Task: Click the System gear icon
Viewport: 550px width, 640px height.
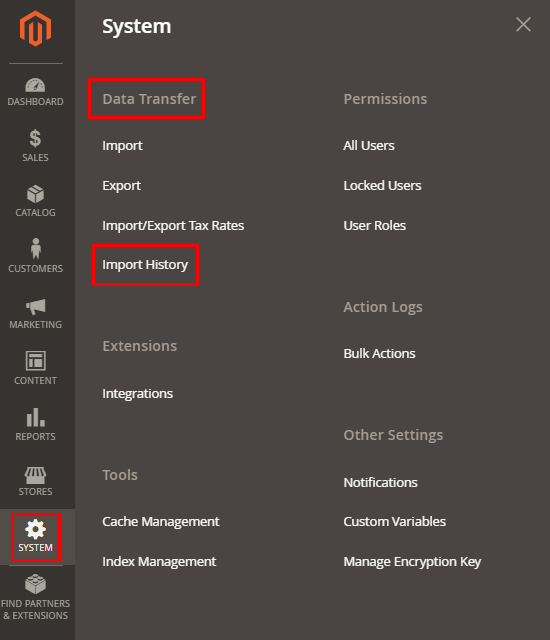Action: point(35,529)
